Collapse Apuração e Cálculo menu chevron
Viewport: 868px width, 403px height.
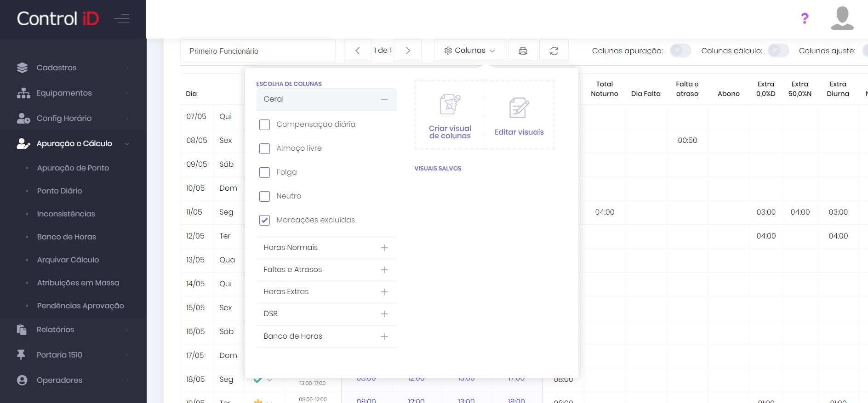[x=127, y=144]
